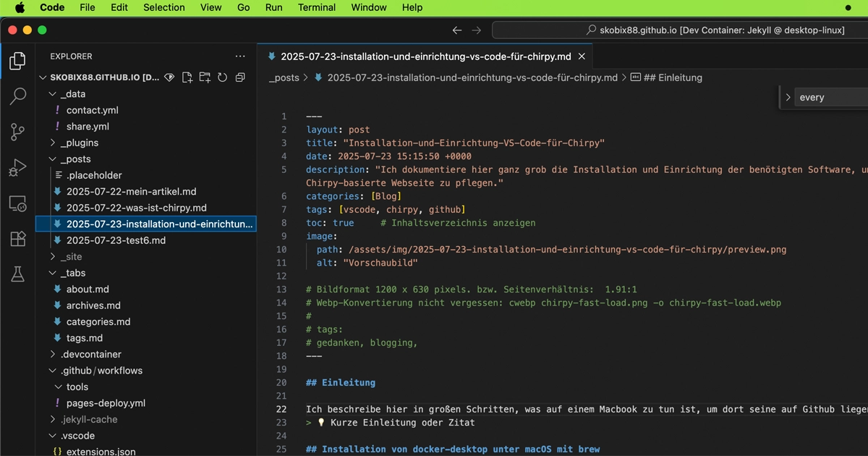Viewport: 868px width, 456px height.
Task: Click the New File icon in Explorer
Action: (187, 77)
